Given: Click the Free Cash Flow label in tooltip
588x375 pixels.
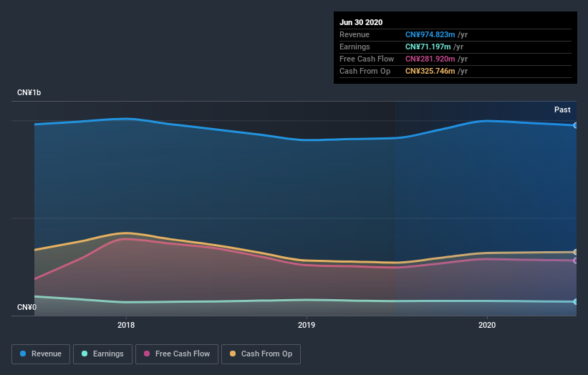Looking at the screenshot, I should tap(367, 59).
